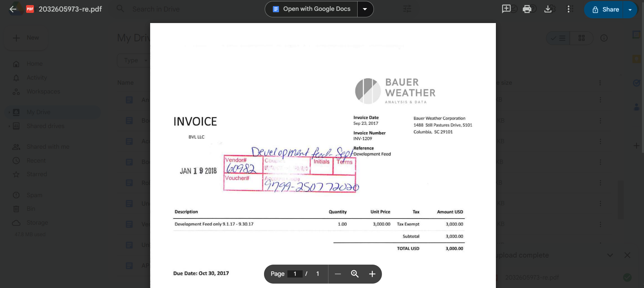
Task: Open Shared with me
Action: click(48, 147)
